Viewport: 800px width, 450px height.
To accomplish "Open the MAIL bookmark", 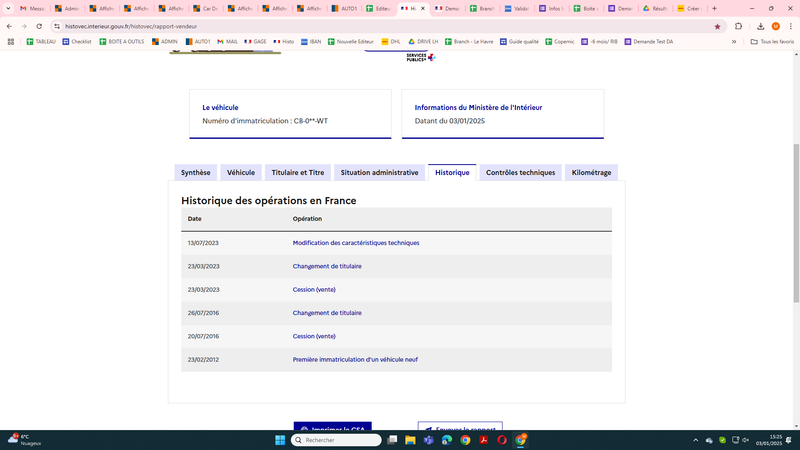I will point(228,42).
